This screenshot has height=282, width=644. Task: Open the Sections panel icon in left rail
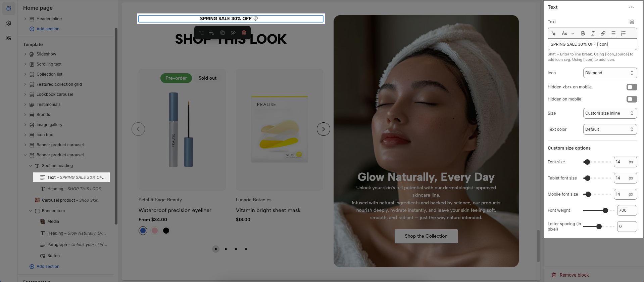point(9,8)
